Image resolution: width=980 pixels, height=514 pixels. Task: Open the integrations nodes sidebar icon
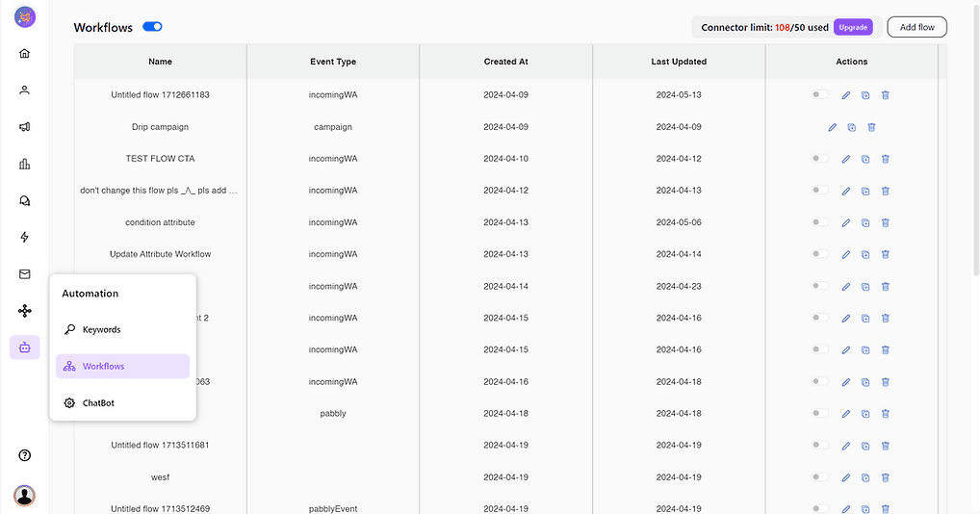(24, 310)
